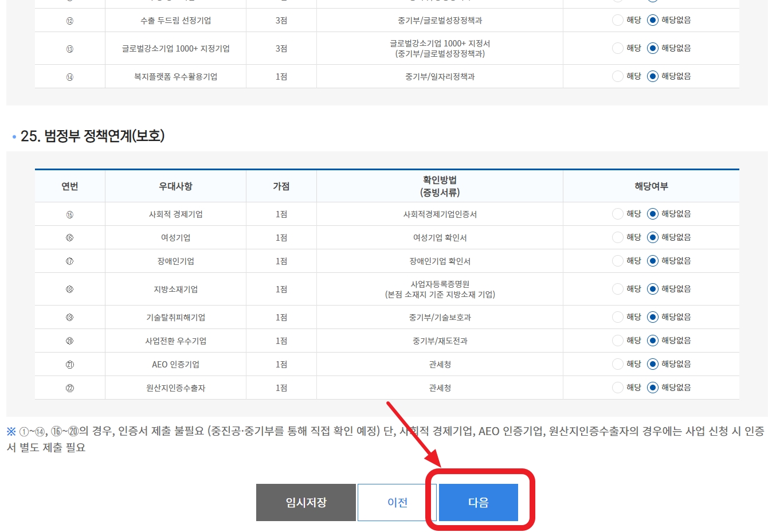
Task: Select 해당 for 장애인기업
Action: point(618,261)
